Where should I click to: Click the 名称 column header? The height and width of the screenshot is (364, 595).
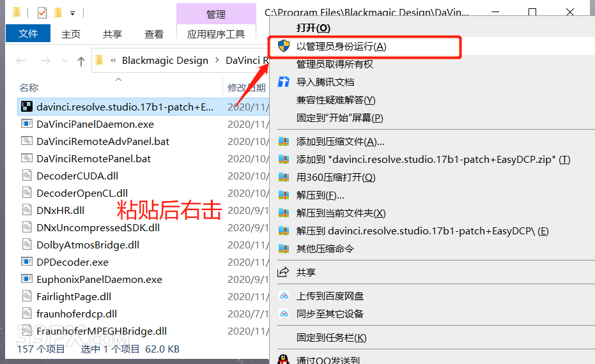pyautogui.click(x=29, y=87)
